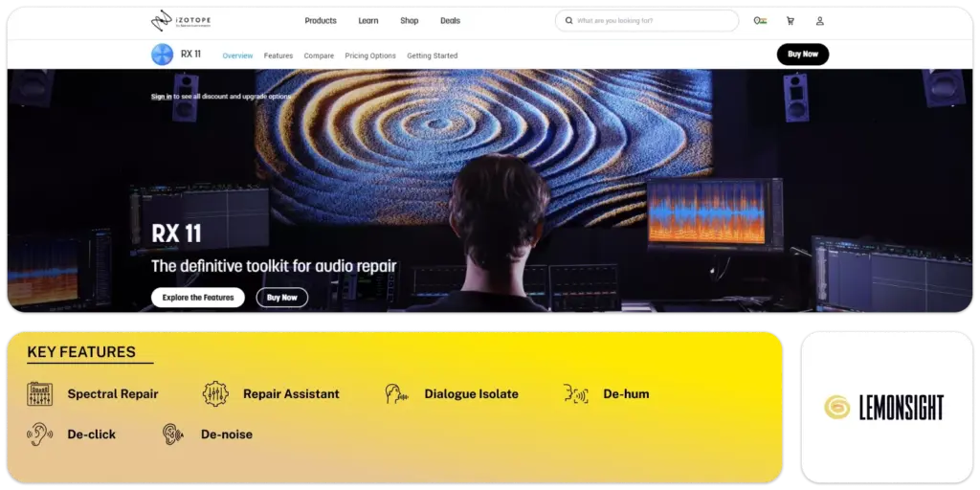
Task: Select the Pricing Options tab
Action: (370, 56)
